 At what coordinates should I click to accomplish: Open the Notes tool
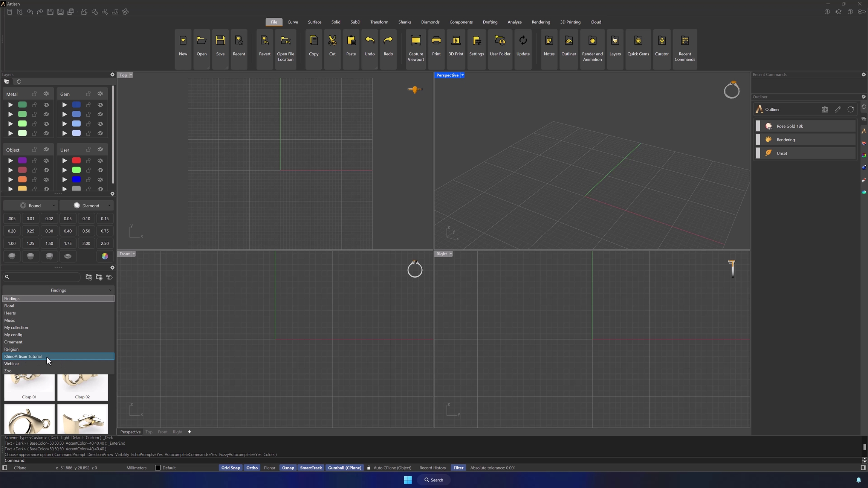(x=549, y=41)
